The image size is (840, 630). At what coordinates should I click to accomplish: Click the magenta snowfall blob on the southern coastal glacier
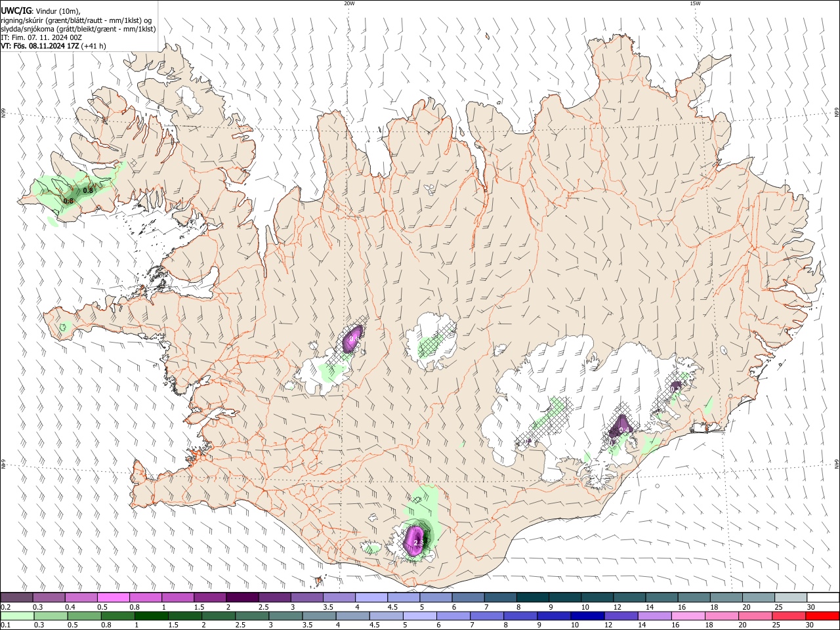pos(415,539)
